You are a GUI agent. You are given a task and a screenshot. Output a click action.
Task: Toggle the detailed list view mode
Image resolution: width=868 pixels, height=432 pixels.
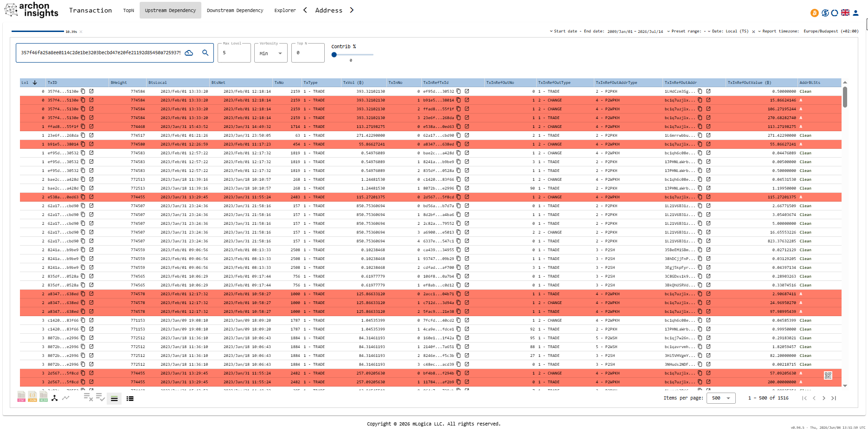[130, 399]
